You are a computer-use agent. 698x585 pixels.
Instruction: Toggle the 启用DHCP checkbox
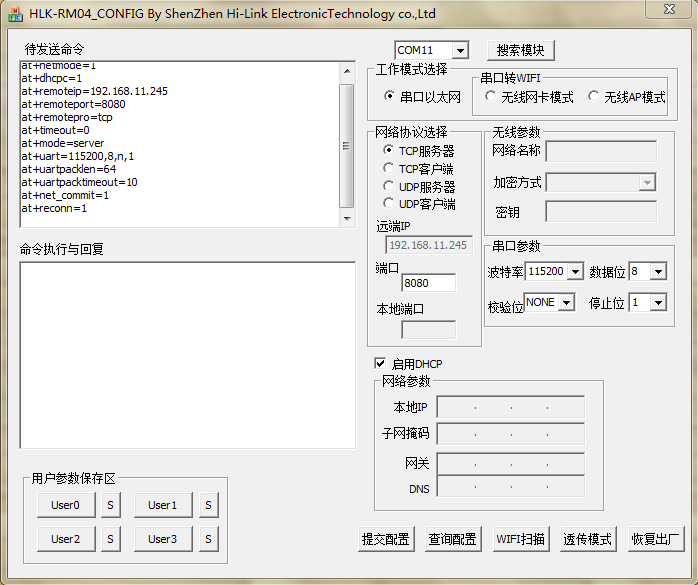(380, 363)
